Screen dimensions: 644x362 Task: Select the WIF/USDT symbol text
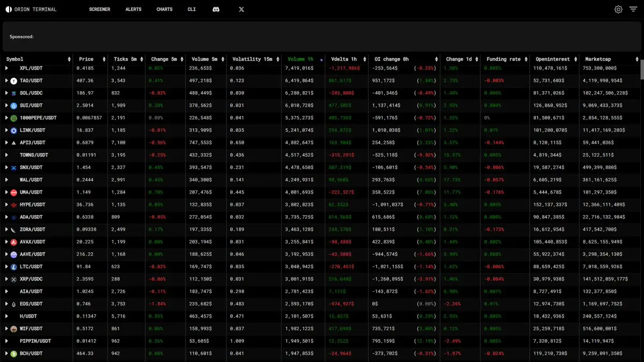31,328
